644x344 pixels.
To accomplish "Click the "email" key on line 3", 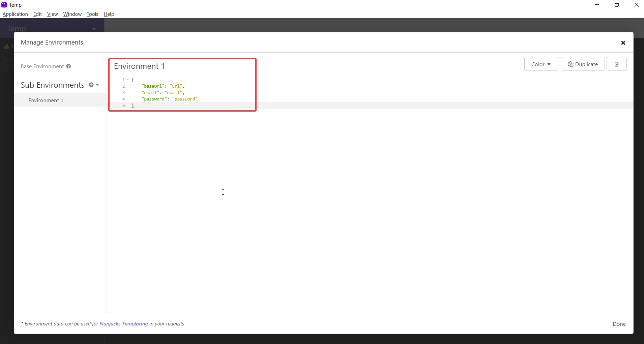I will (150, 93).
